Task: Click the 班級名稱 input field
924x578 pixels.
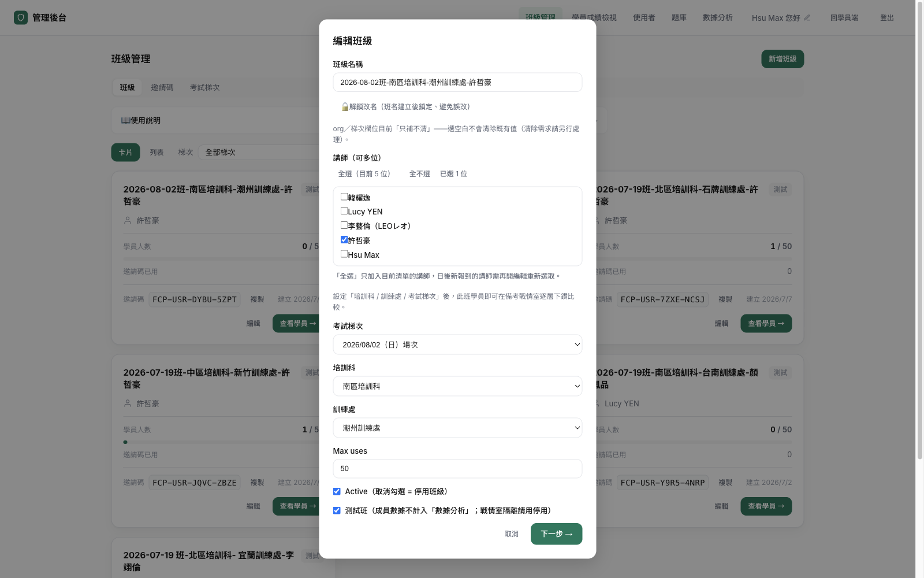Action: click(x=457, y=82)
